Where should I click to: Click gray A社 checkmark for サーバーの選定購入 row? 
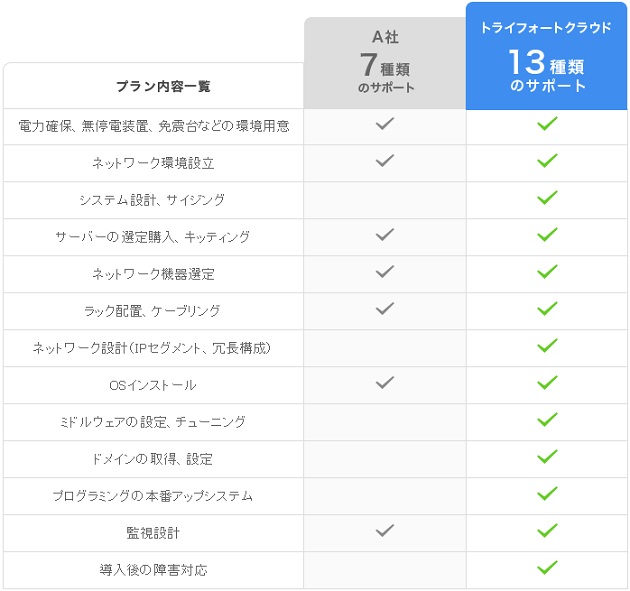pos(385,234)
